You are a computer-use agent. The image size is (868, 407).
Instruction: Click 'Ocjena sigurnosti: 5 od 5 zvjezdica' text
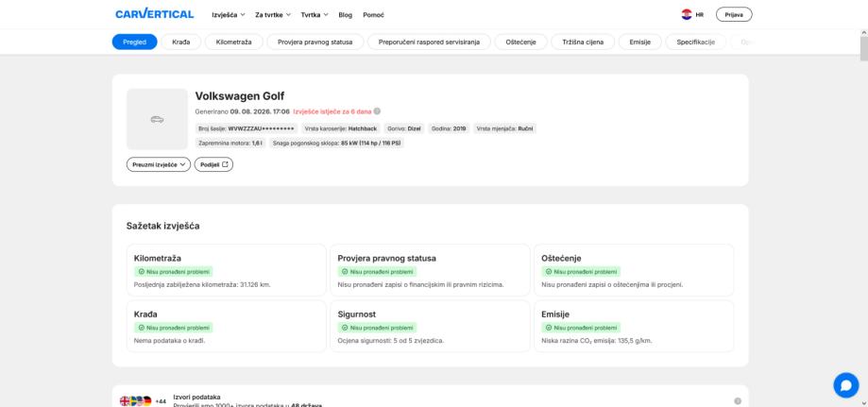(391, 341)
